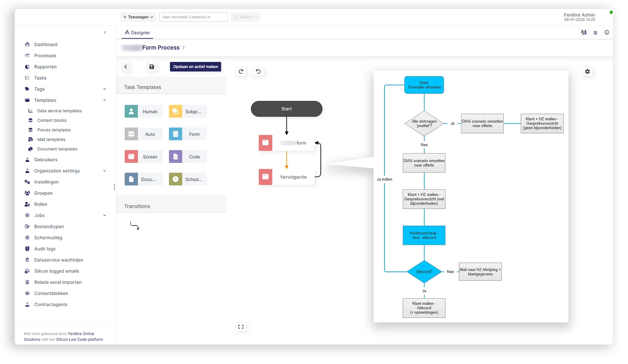628x364 pixels.
Task: Click the save disk icon
Action: pyautogui.click(x=152, y=67)
